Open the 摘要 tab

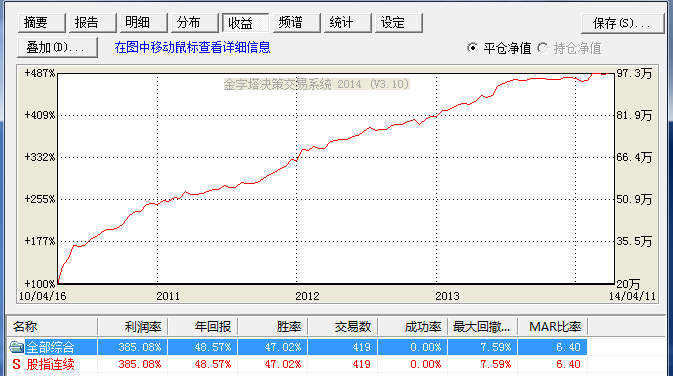42,23
